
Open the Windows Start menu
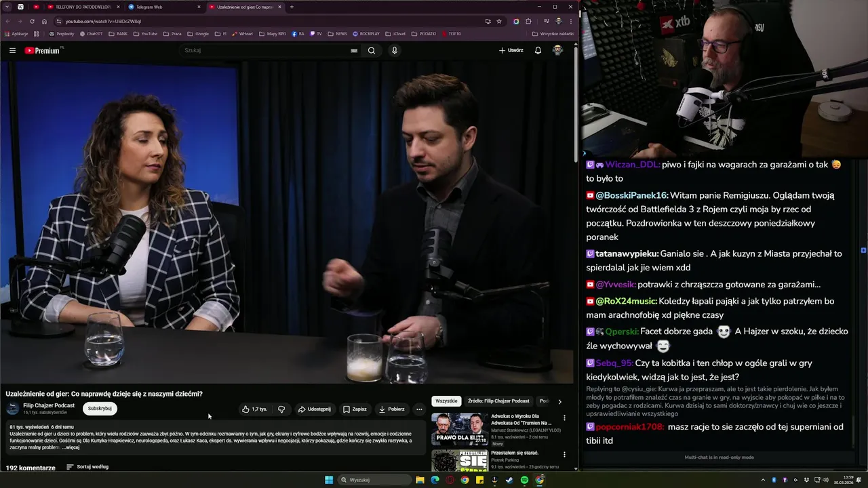click(329, 480)
